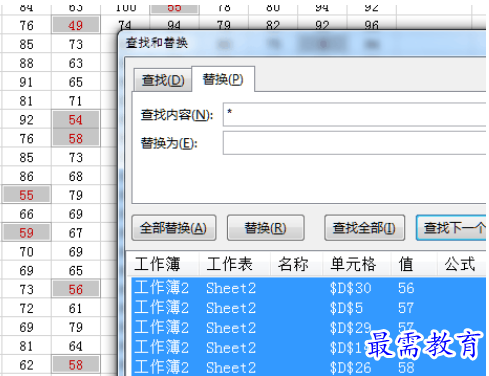Focus the 查找内容(N) input field
This screenshot has height=376, width=489.
[x=354, y=114]
